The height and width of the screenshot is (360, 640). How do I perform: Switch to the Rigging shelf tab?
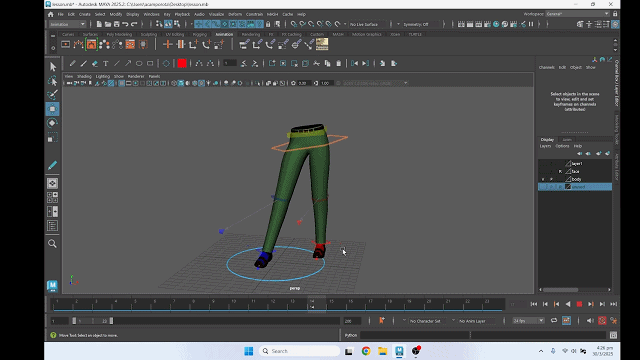[x=200, y=34]
